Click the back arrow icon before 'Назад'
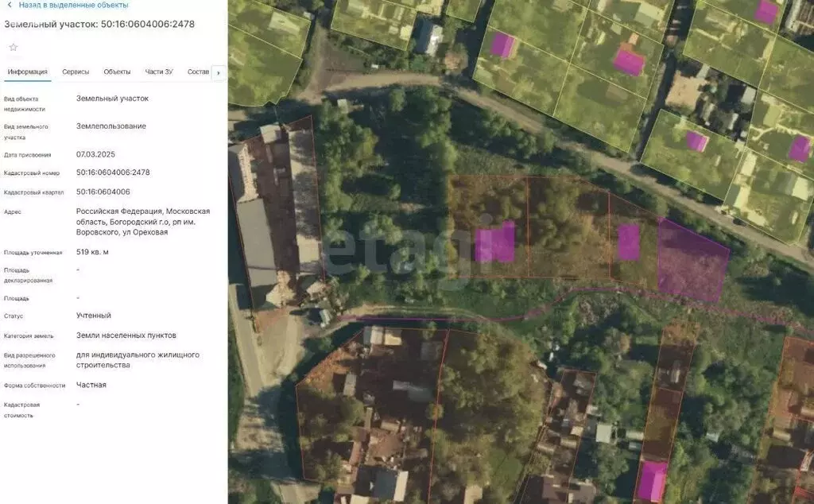 click(9, 6)
